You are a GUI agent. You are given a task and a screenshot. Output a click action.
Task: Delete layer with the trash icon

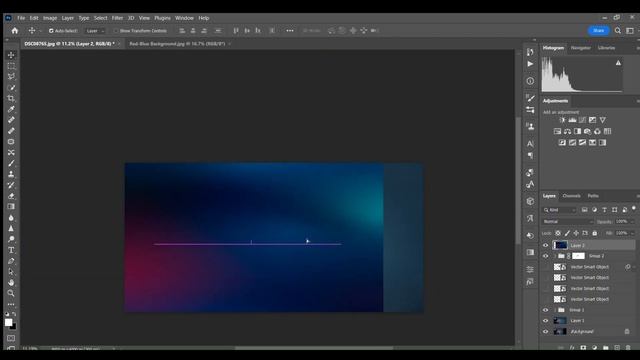click(x=628, y=348)
